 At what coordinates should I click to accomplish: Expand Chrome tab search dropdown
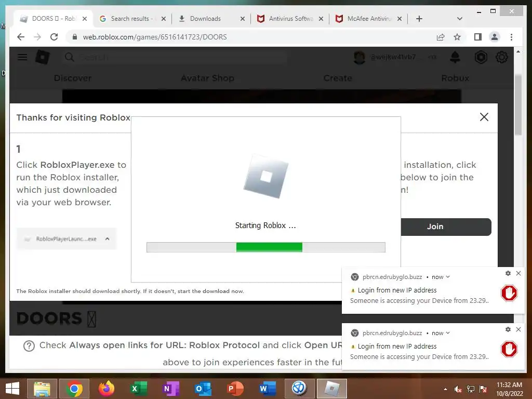point(460,19)
